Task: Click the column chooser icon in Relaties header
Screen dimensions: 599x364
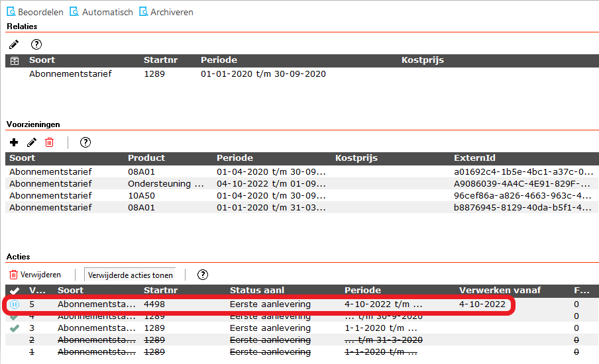Action: pos(14,60)
